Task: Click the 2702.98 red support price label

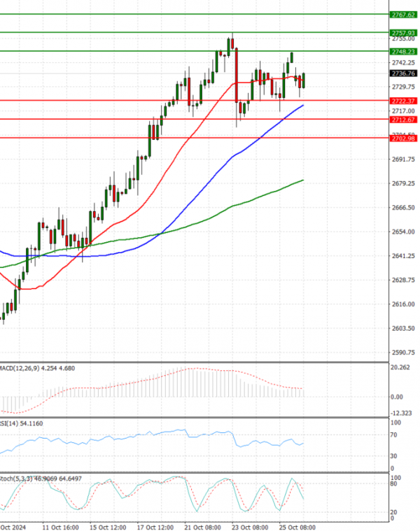Action: tap(403, 138)
